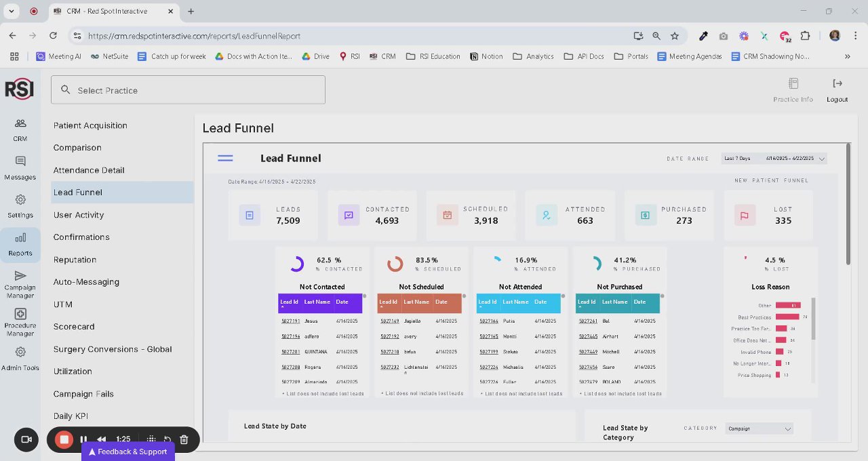
Task: Sort Not Scheduled by Last Name
Action: click(x=416, y=302)
